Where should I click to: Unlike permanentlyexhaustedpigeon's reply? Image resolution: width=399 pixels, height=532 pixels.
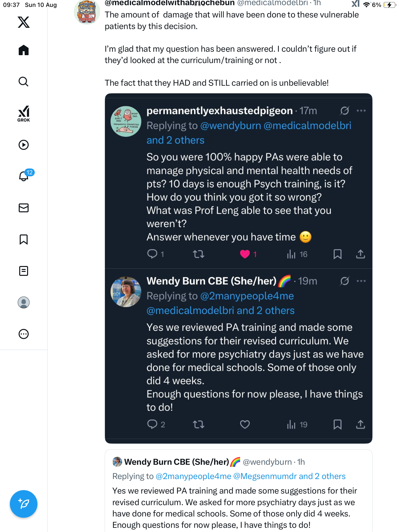pyautogui.click(x=245, y=254)
